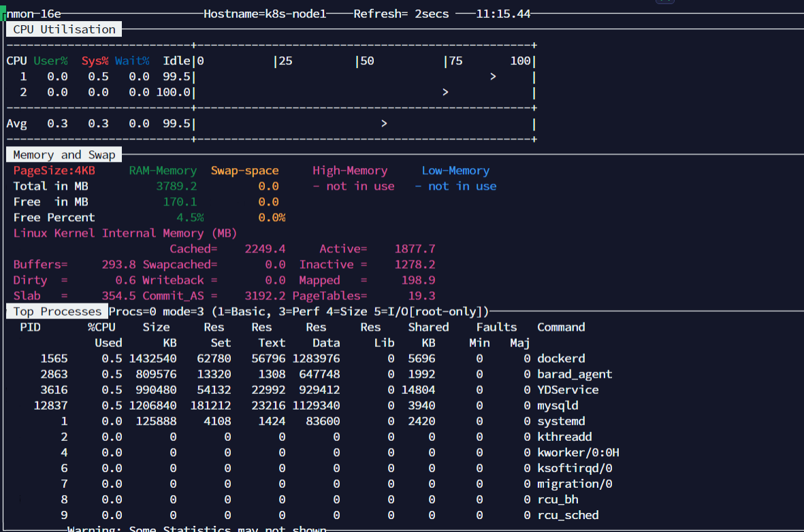
Task: Click the CPU Utilisation section header
Action: 64,29
